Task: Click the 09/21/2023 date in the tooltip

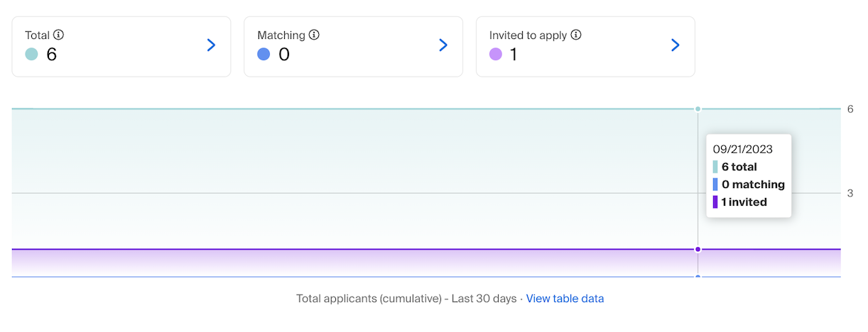Action: coord(743,150)
